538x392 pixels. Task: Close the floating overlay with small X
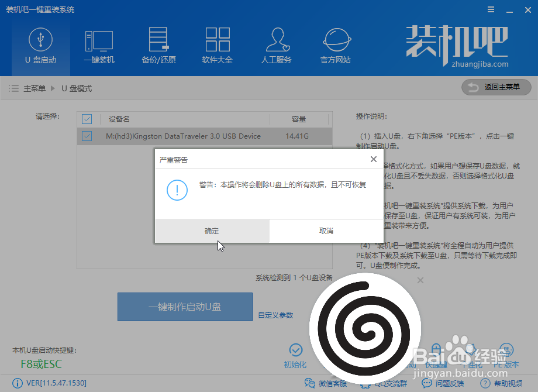[x=420, y=280]
